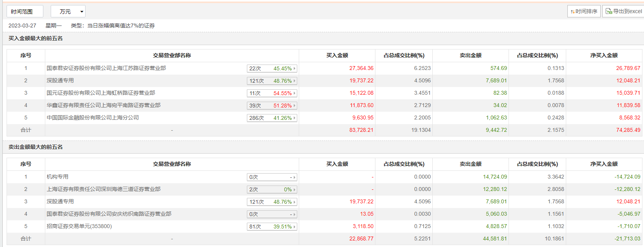
Task: Click 净买入金额 header in the buy table
Action: (x=604, y=55)
